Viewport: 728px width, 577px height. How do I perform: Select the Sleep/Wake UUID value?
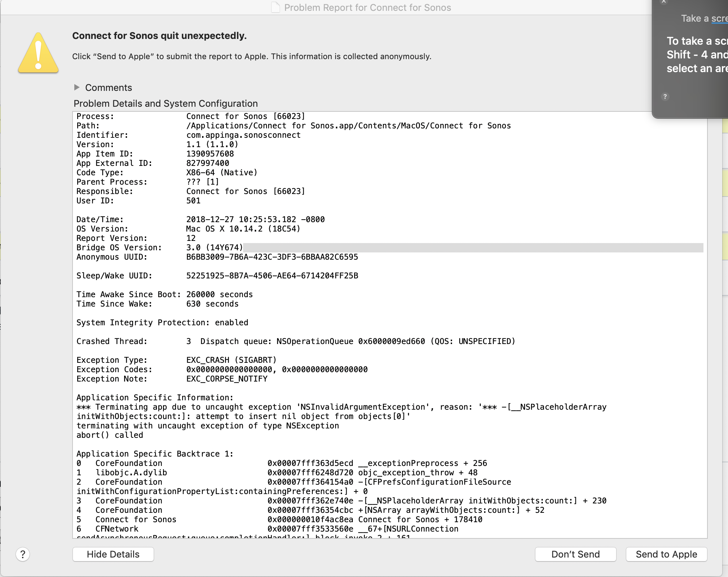[272, 276]
